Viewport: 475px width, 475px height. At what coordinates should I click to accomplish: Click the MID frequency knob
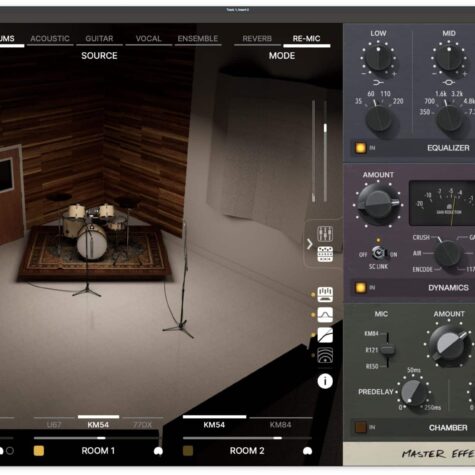click(x=450, y=119)
